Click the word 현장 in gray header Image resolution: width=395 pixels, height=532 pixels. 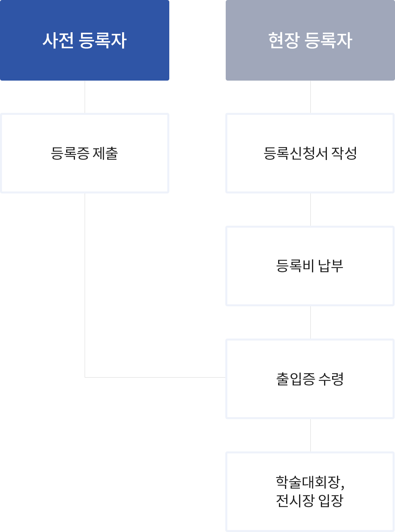coord(284,40)
